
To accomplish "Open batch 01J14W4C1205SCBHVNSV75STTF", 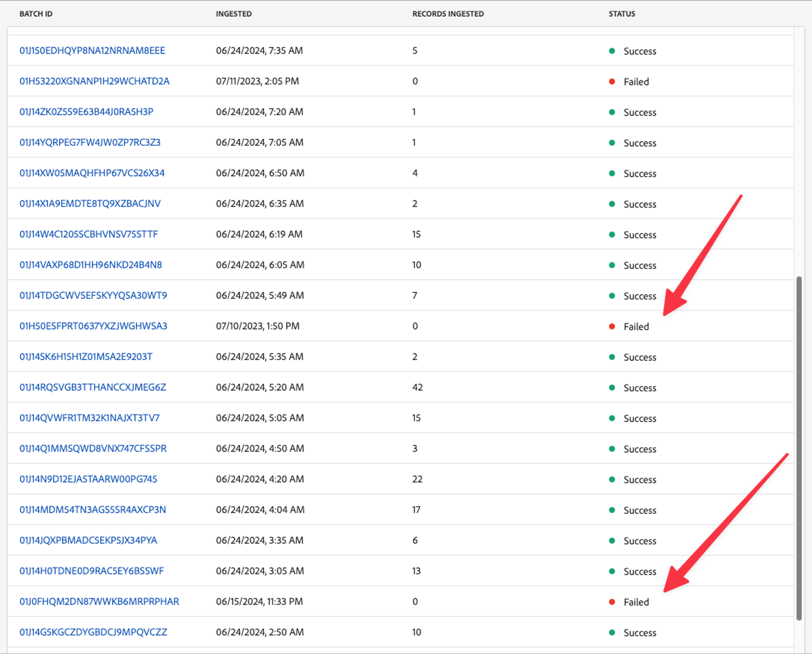I will tap(89, 234).
